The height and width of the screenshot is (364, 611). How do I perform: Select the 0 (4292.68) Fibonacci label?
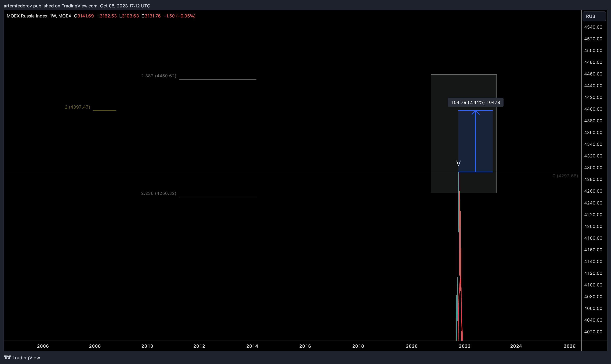tap(565, 176)
